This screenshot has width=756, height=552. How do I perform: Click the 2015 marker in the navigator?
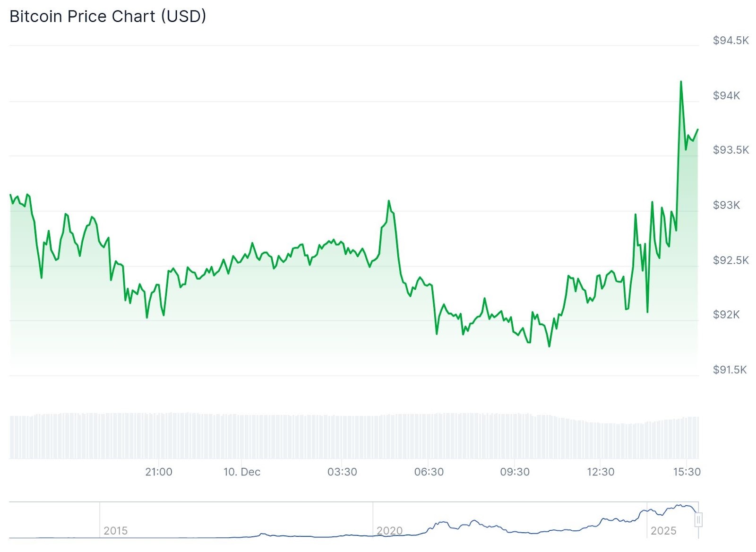pos(115,531)
